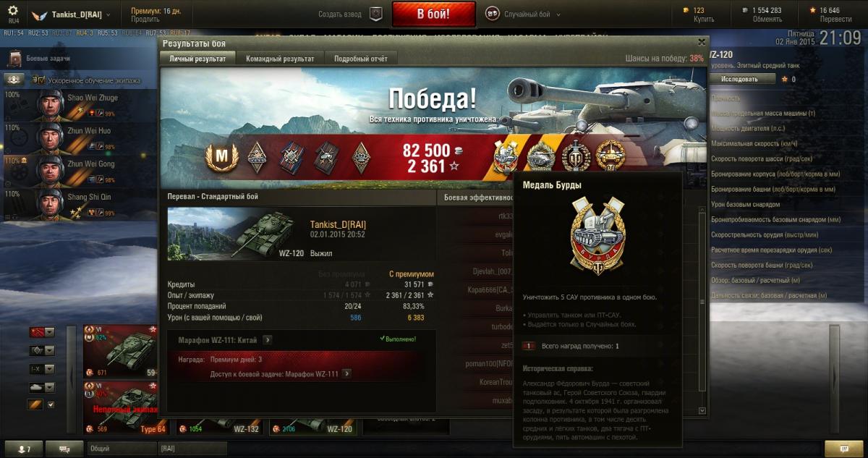This screenshot has height=458, width=868.
Task: Click the platoon icon beside Создать взвод
Action: [375, 14]
